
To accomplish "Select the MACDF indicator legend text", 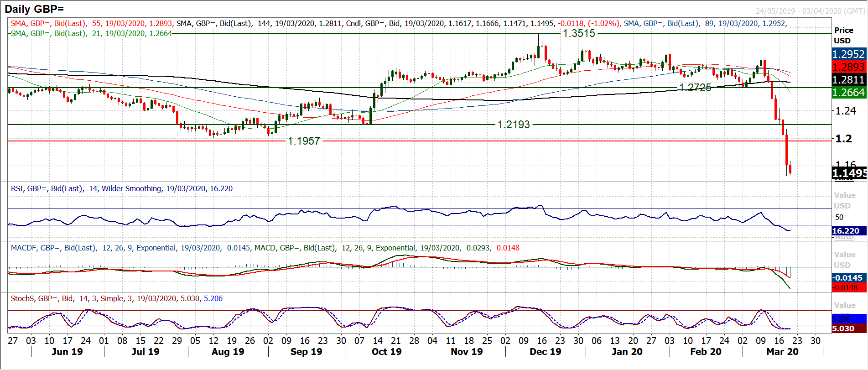I will click(x=130, y=248).
